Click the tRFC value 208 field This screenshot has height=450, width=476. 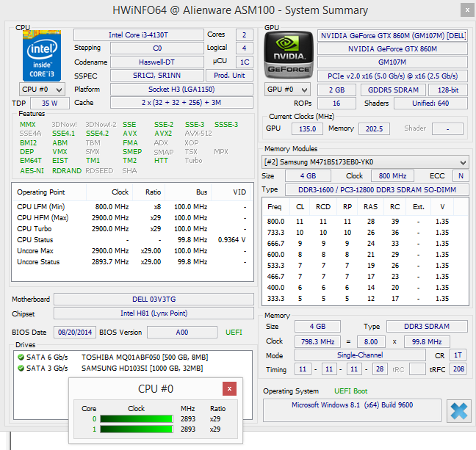(458, 369)
